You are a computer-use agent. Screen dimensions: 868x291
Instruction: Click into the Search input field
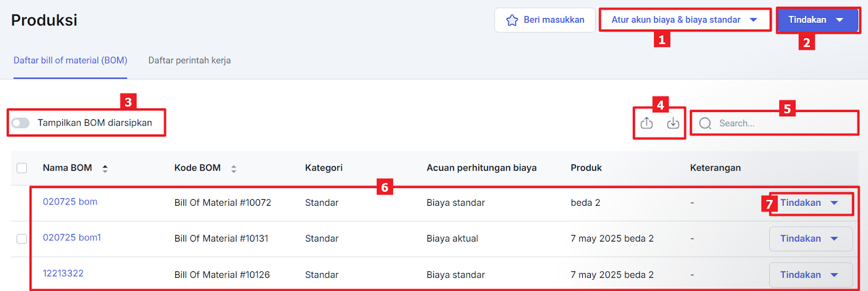click(781, 123)
